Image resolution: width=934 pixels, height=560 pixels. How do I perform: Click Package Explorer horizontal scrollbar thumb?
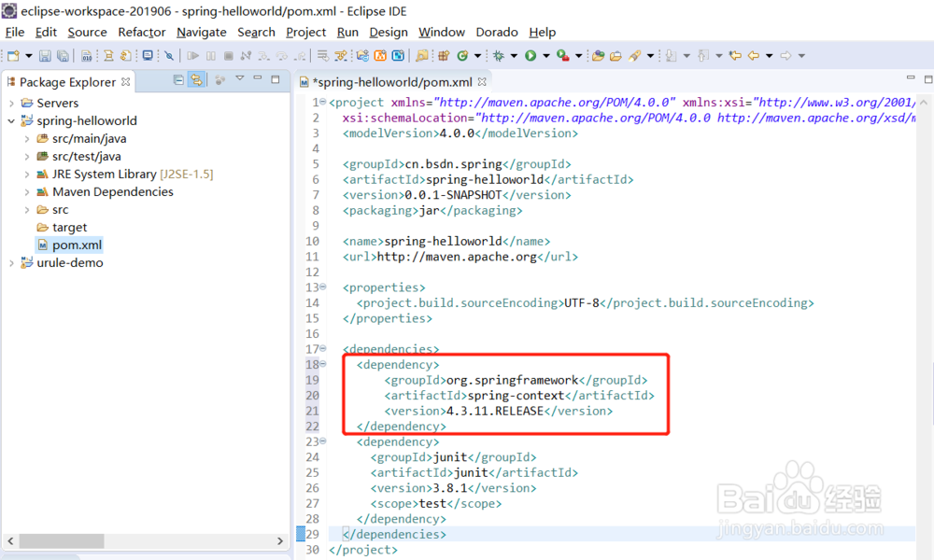(x=62, y=541)
